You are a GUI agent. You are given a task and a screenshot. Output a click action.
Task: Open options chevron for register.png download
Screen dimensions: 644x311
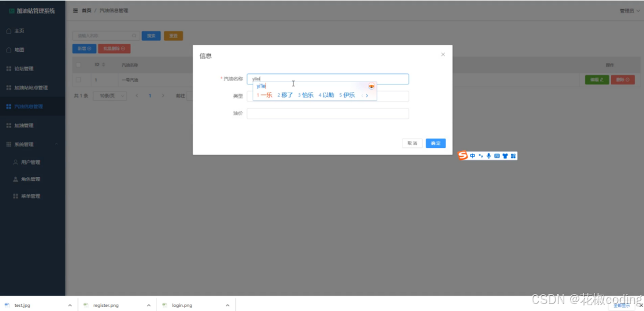coord(148,305)
